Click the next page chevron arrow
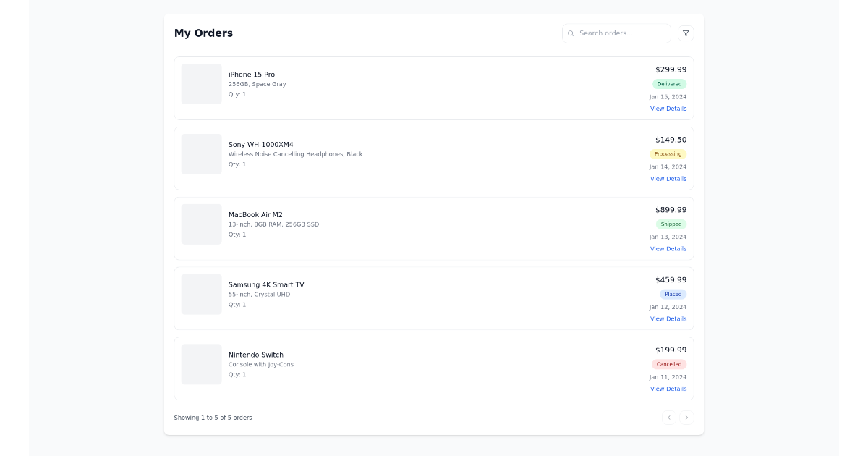This screenshot has width=868, height=456. (x=686, y=418)
